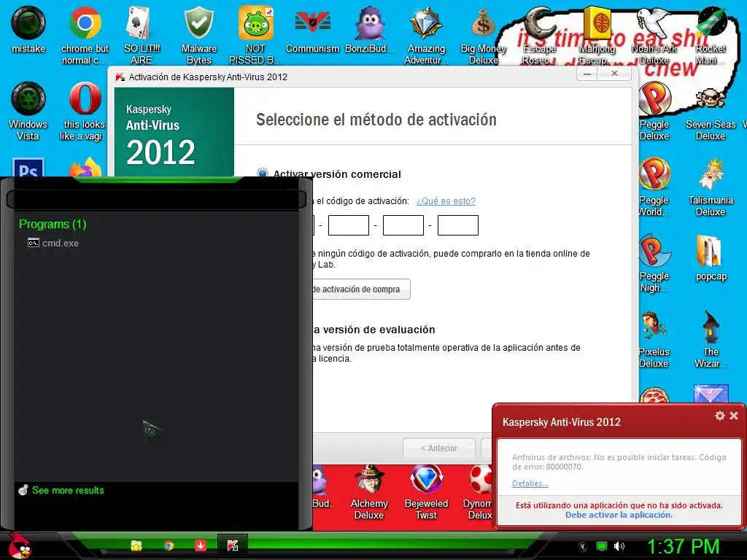Open the Communism desktop icon
This screenshot has width=747, height=560.
point(312,29)
